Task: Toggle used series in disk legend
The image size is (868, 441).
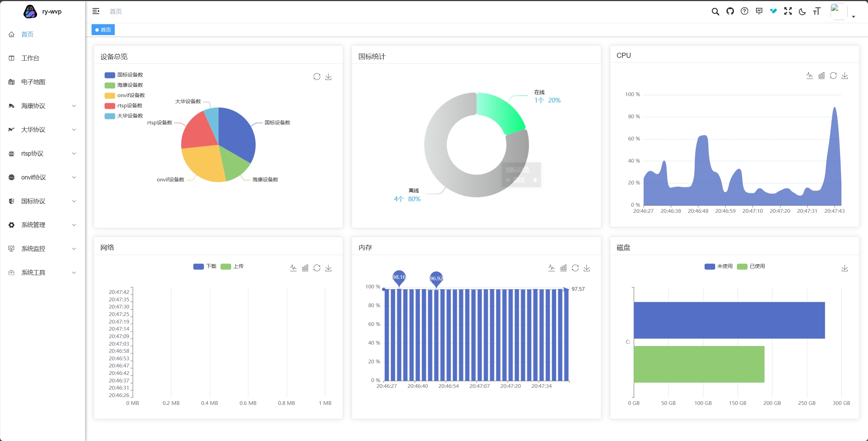Action: tap(742, 266)
